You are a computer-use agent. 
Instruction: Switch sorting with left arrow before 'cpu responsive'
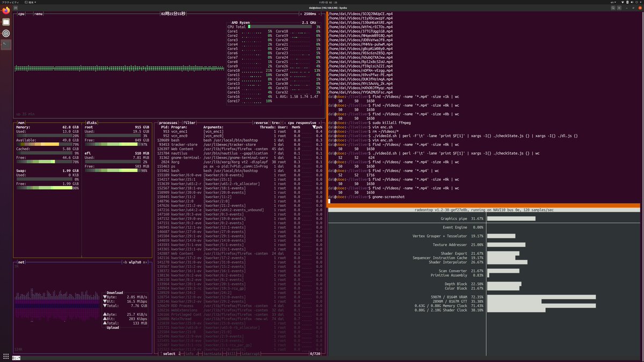pyautogui.click(x=284, y=123)
